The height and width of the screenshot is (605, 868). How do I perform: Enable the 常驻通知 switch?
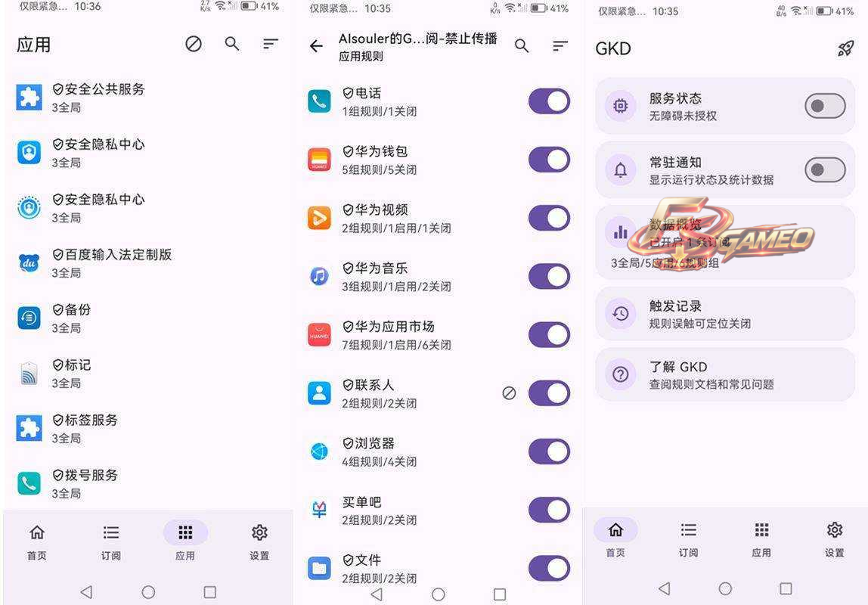(825, 170)
